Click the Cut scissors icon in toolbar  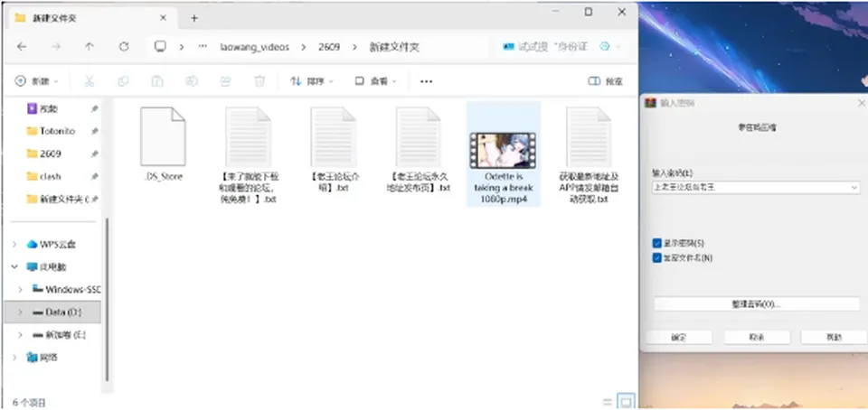coord(90,81)
